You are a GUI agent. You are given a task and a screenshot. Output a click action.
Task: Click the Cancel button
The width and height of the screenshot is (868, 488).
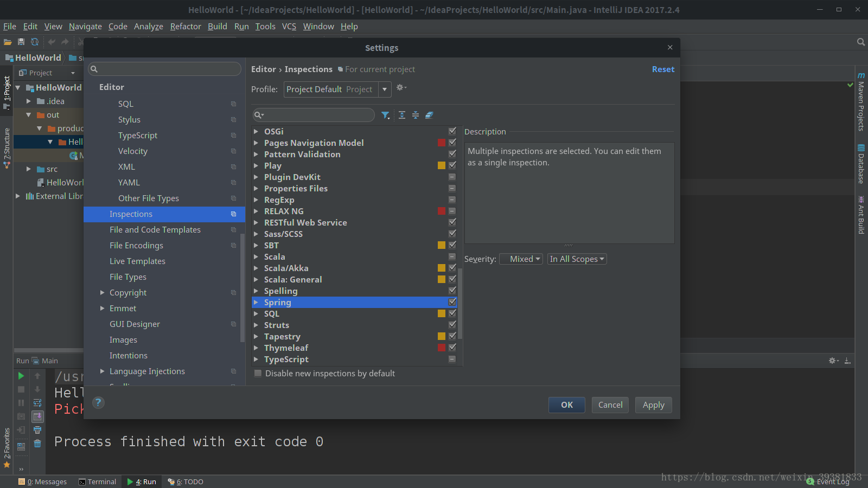(610, 405)
